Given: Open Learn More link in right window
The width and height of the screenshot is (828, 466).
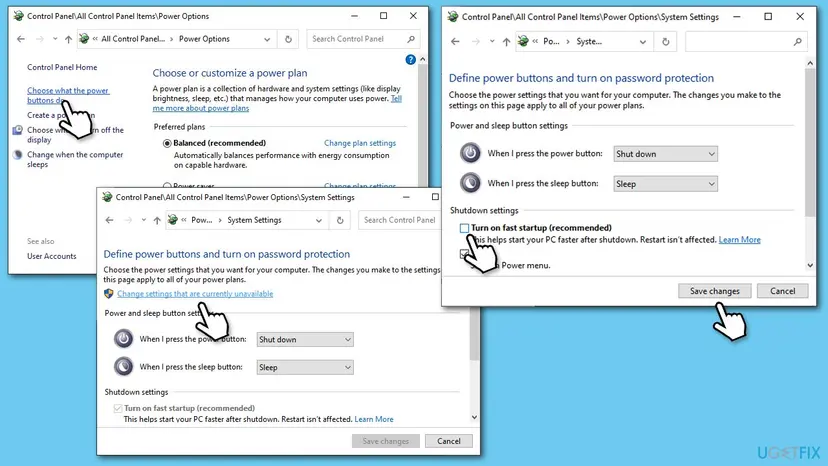Looking at the screenshot, I should click(x=739, y=240).
